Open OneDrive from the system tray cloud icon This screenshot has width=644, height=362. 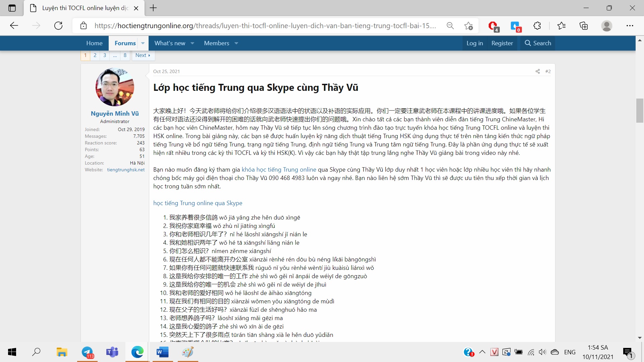[x=555, y=352]
